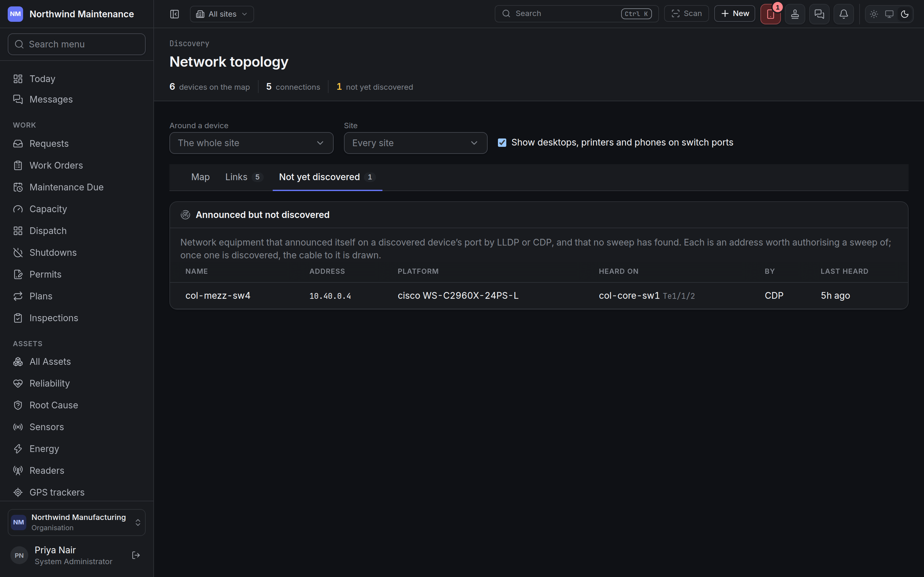Click the sign-out icon beside Priya Nair
Viewport: 924px width, 577px height.
click(136, 555)
